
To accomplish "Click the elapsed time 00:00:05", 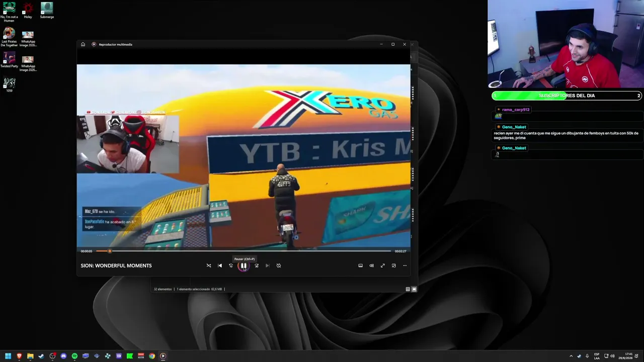I will (87, 251).
